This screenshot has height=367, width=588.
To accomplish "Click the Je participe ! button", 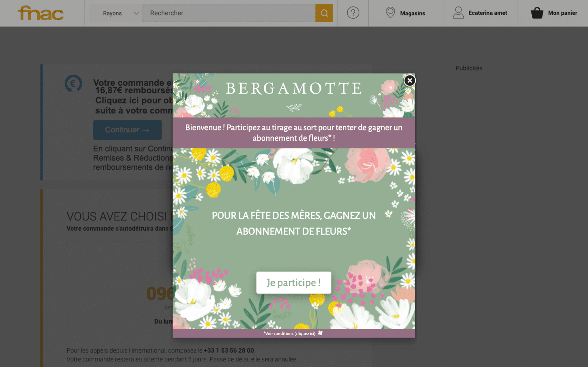I will (x=294, y=283).
